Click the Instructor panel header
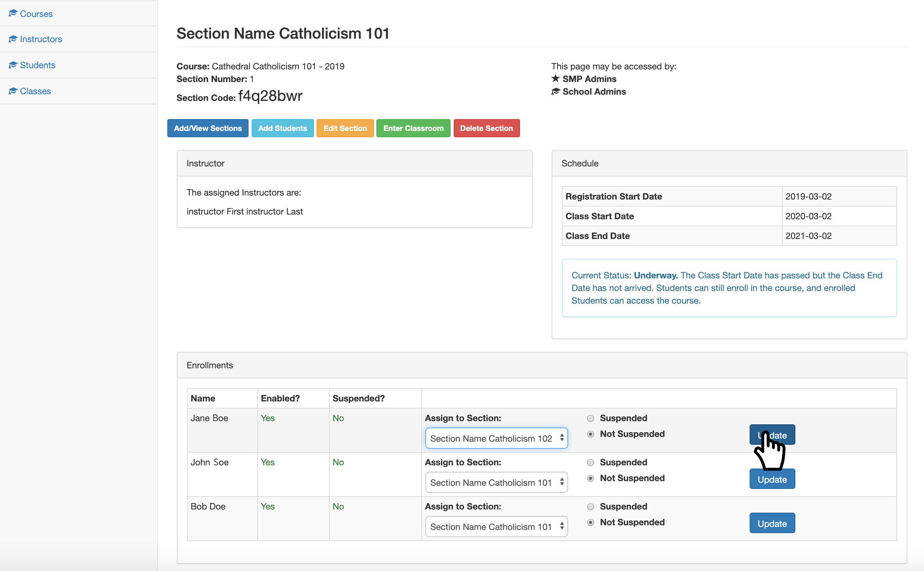 pos(355,163)
